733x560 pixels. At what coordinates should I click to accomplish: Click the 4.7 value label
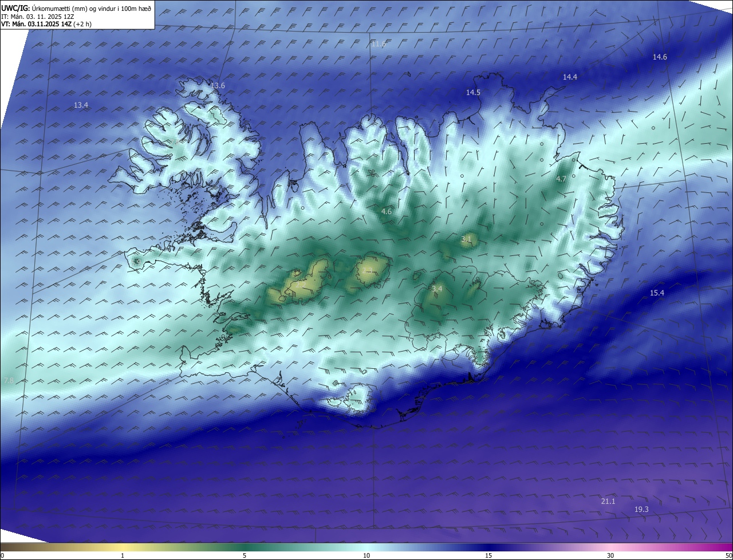click(561, 179)
